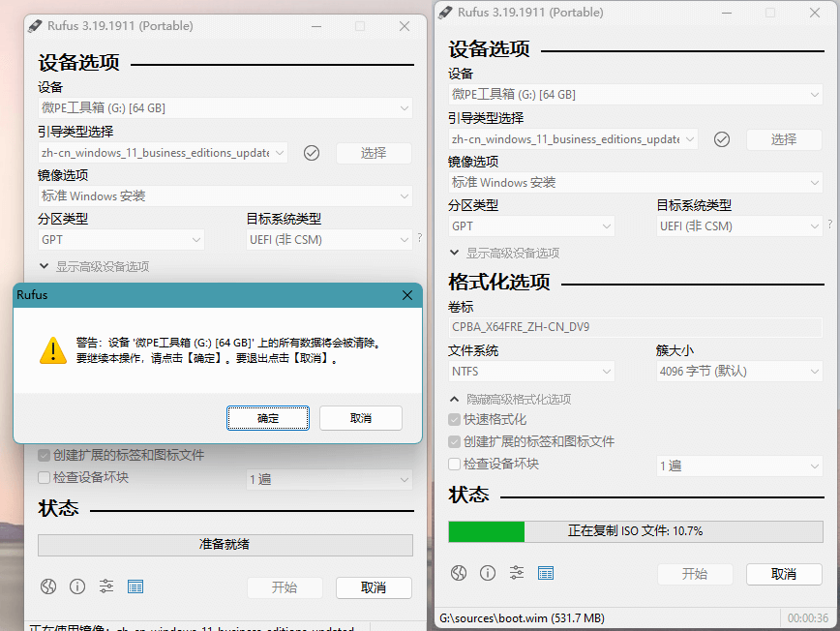Viewport: 840px width, 631px height.
Task: Open About info icon in right Rufus window
Action: pos(488,574)
